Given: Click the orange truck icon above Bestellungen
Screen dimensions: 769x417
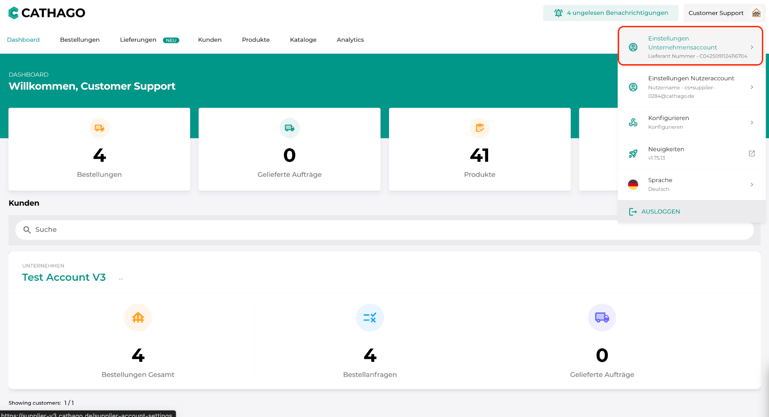Looking at the screenshot, I should (99, 128).
